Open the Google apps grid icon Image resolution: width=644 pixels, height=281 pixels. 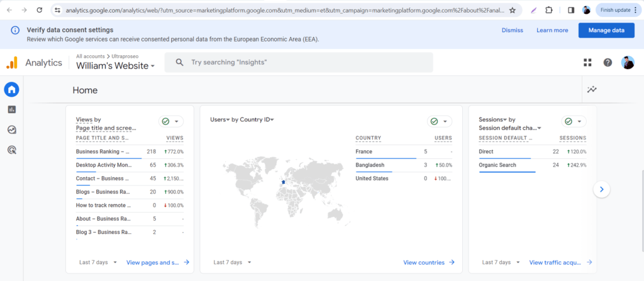coord(588,62)
